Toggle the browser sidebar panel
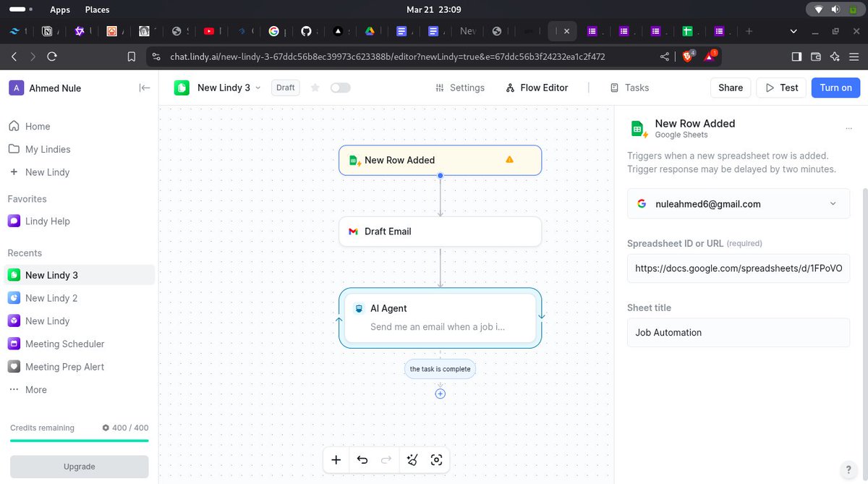This screenshot has width=868, height=484. point(796,56)
